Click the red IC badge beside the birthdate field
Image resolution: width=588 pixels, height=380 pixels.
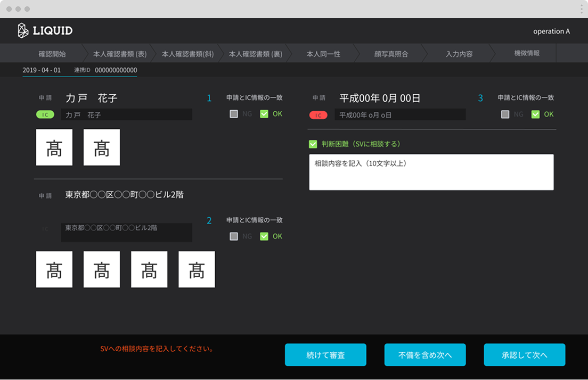tap(318, 114)
